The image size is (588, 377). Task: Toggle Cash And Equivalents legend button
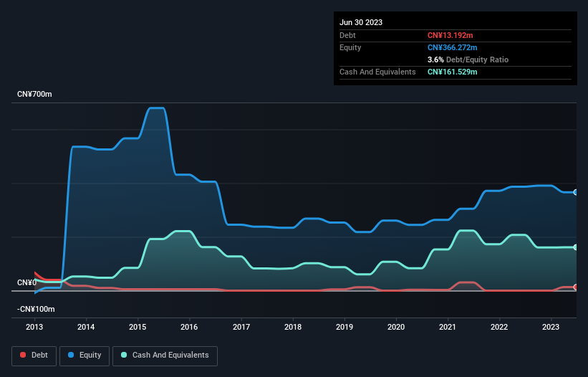tap(165, 355)
